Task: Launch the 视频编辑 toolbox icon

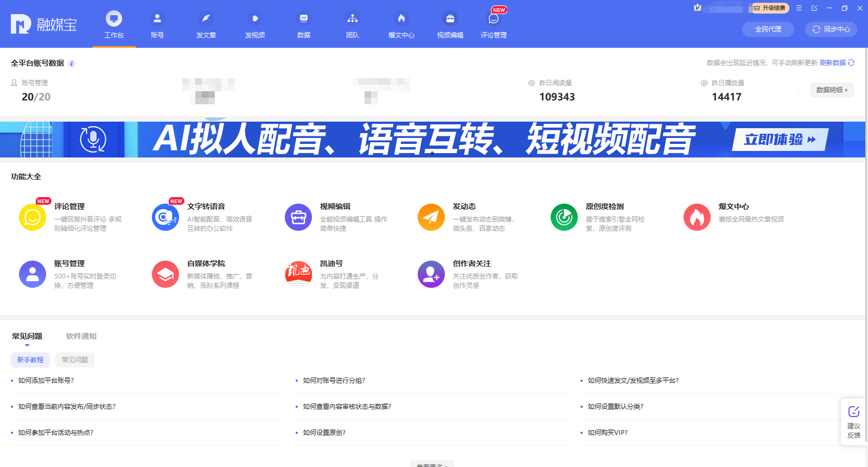Action: (298, 217)
